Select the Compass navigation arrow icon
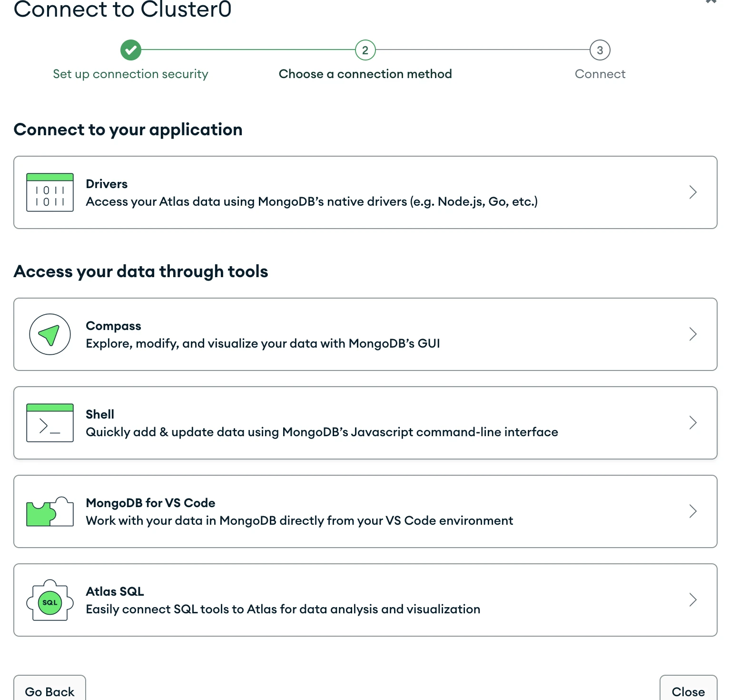Image resolution: width=730 pixels, height=700 pixels. pyautogui.click(x=49, y=334)
